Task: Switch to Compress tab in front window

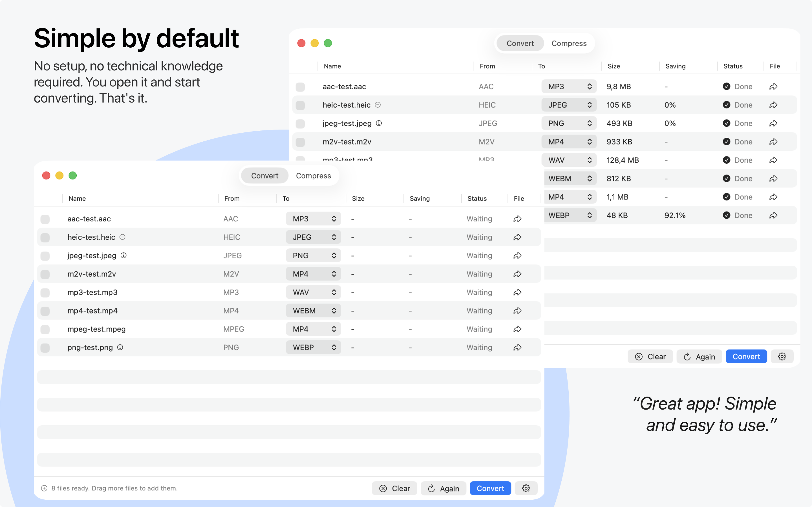Action: (x=314, y=176)
